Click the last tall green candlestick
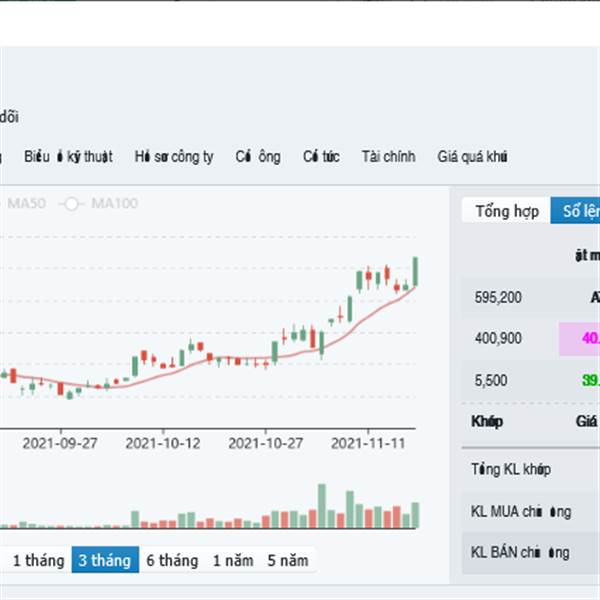Image resolution: width=600 pixels, height=600 pixels. [x=415, y=271]
